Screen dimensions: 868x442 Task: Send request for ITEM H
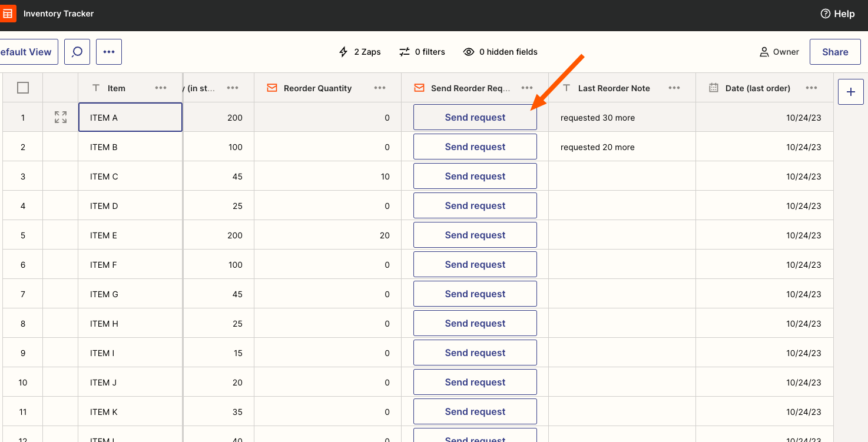pos(475,323)
